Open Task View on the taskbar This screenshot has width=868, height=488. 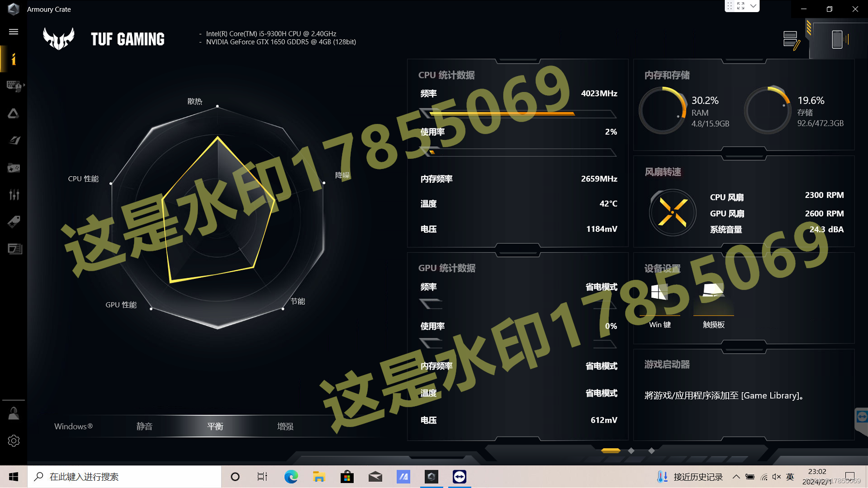(x=262, y=477)
